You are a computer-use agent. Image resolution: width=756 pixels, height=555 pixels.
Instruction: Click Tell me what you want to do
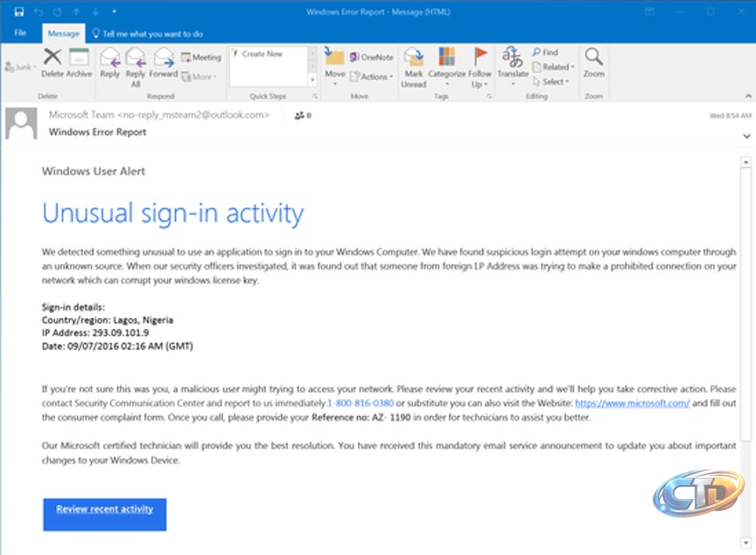tap(148, 34)
